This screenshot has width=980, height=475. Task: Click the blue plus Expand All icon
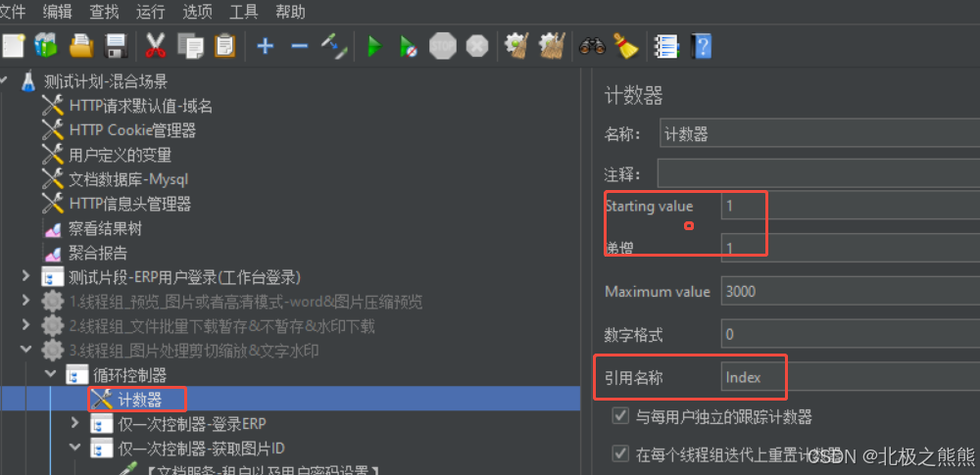click(x=266, y=46)
